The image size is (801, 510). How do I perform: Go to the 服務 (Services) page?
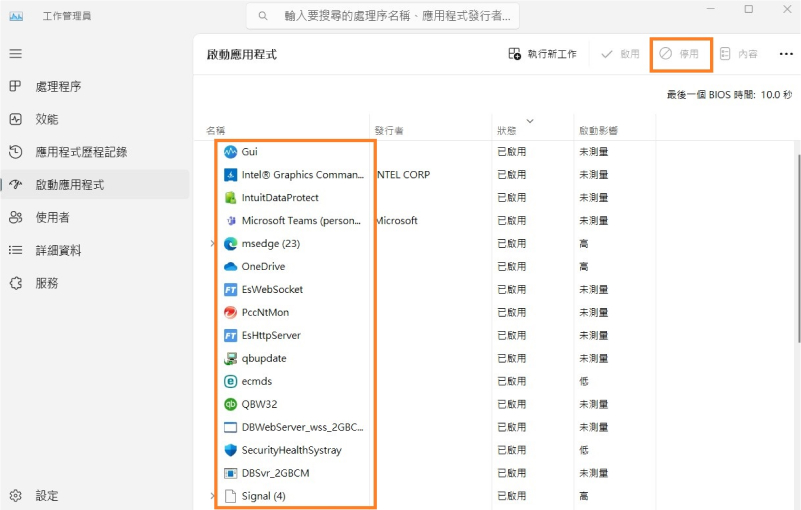point(46,283)
